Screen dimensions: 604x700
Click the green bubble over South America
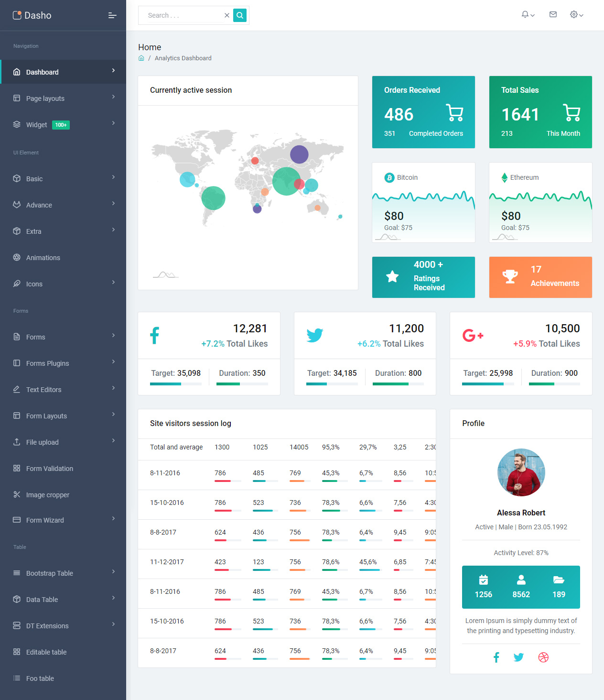(213, 198)
